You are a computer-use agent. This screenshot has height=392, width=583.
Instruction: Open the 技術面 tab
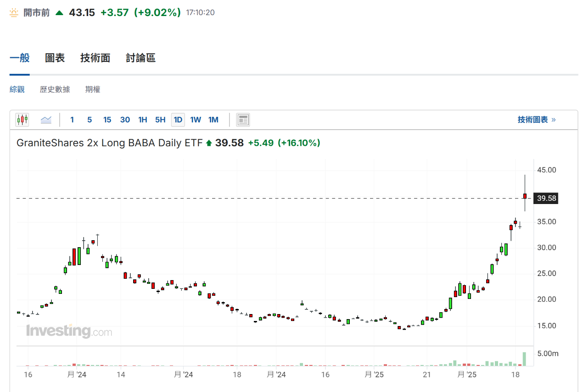click(x=95, y=58)
